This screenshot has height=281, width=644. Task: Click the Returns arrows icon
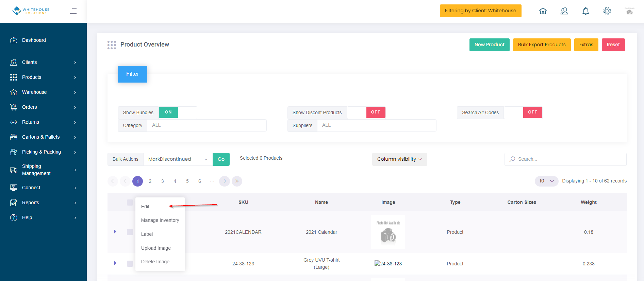pos(14,122)
